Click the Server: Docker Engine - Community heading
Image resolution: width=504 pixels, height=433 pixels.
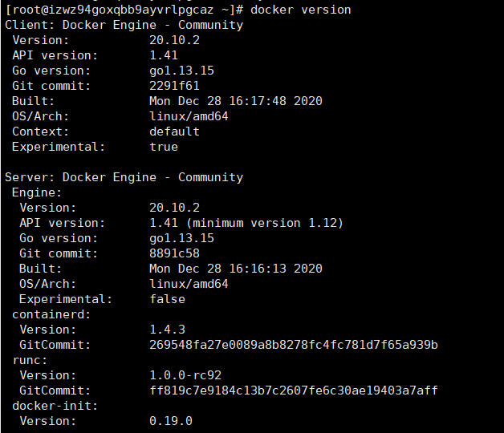[x=124, y=177]
